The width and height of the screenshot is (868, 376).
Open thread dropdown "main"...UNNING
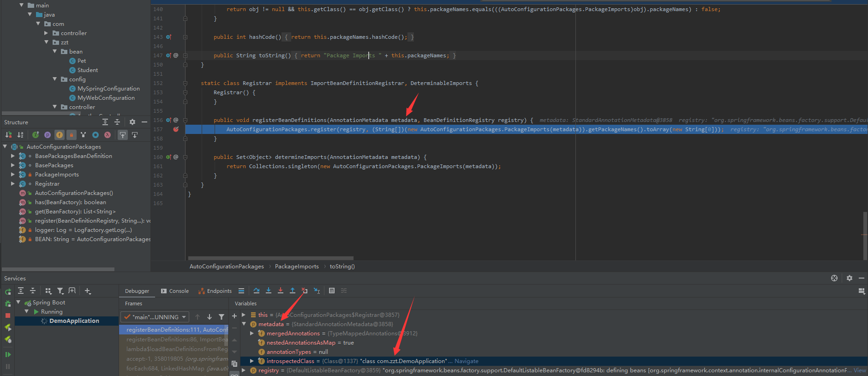point(155,317)
